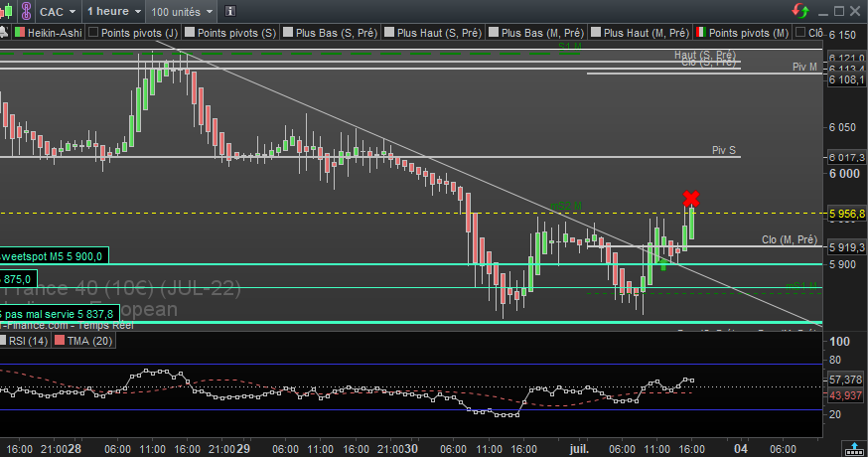This screenshot has height=457, width=868.
Task: Click the alert bell icon
Action: coord(3,33)
